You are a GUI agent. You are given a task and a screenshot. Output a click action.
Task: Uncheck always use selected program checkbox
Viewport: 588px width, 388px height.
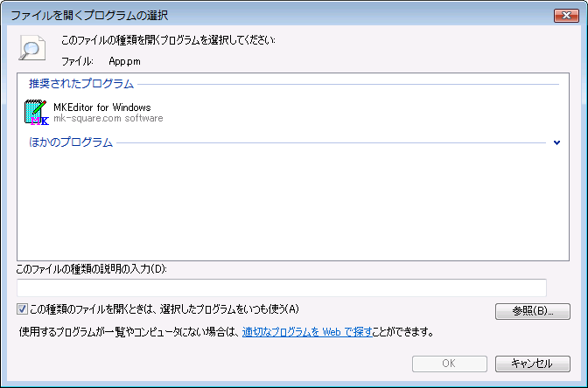pyautogui.click(x=22, y=309)
